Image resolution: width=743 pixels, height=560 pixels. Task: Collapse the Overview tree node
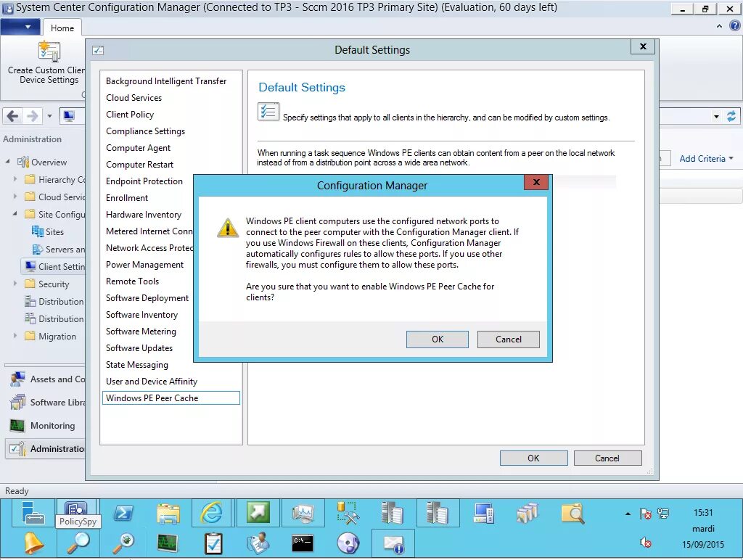point(7,162)
